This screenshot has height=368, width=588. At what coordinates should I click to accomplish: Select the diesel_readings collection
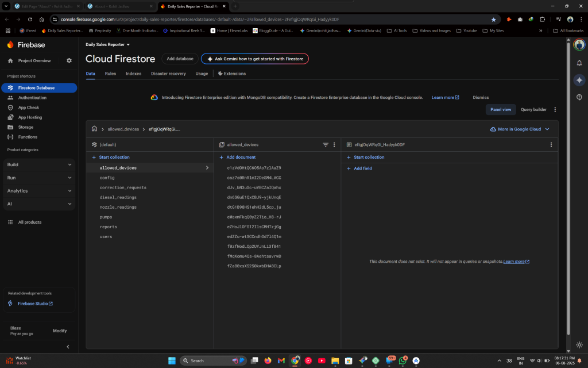118,197
